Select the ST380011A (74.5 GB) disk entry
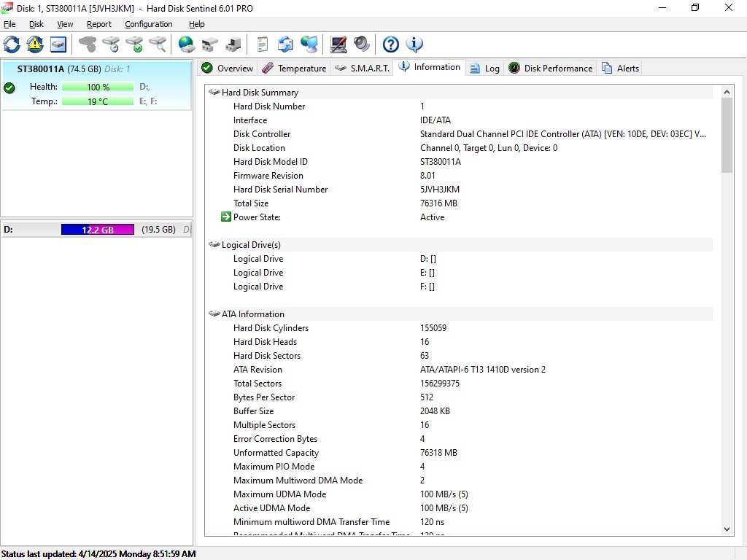The height and width of the screenshot is (560, 747). click(x=97, y=85)
